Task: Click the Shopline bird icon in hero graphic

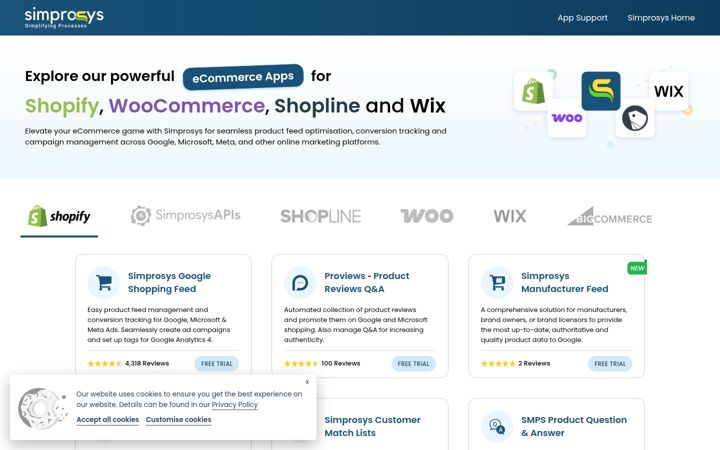Action: pyautogui.click(x=635, y=118)
